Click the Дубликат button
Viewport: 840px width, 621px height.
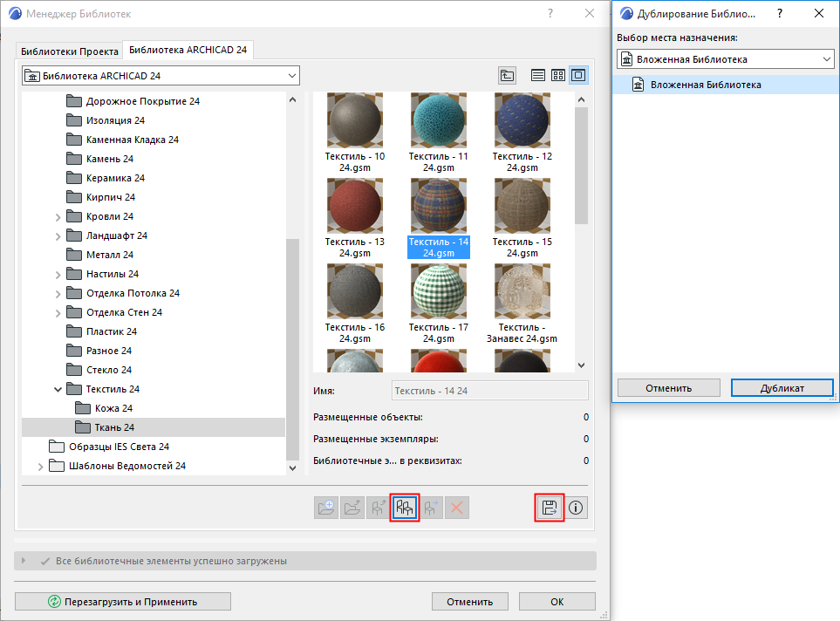coord(782,388)
